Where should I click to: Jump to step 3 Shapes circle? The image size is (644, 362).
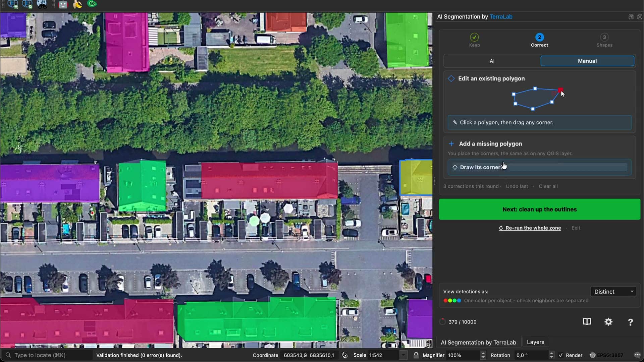[x=604, y=37]
